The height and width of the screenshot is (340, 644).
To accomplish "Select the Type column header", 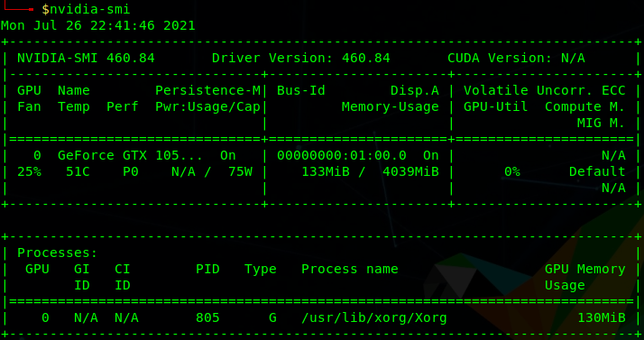I will (x=261, y=270).
